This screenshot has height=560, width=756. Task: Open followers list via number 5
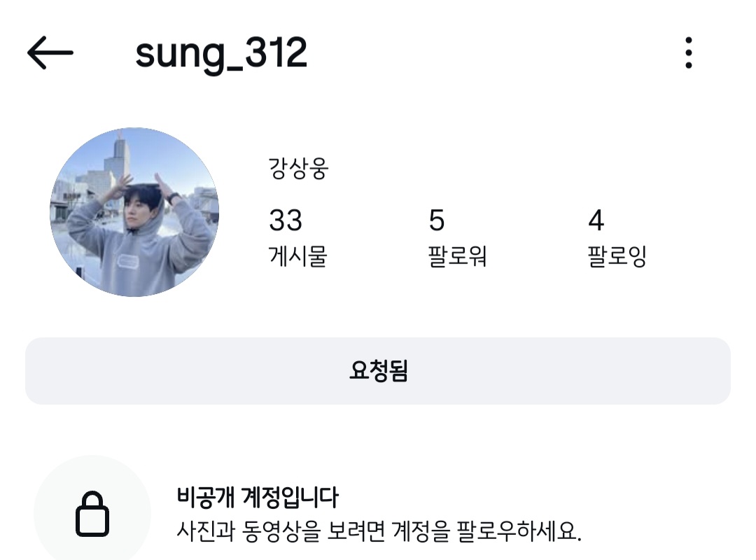tap(437, 220)
